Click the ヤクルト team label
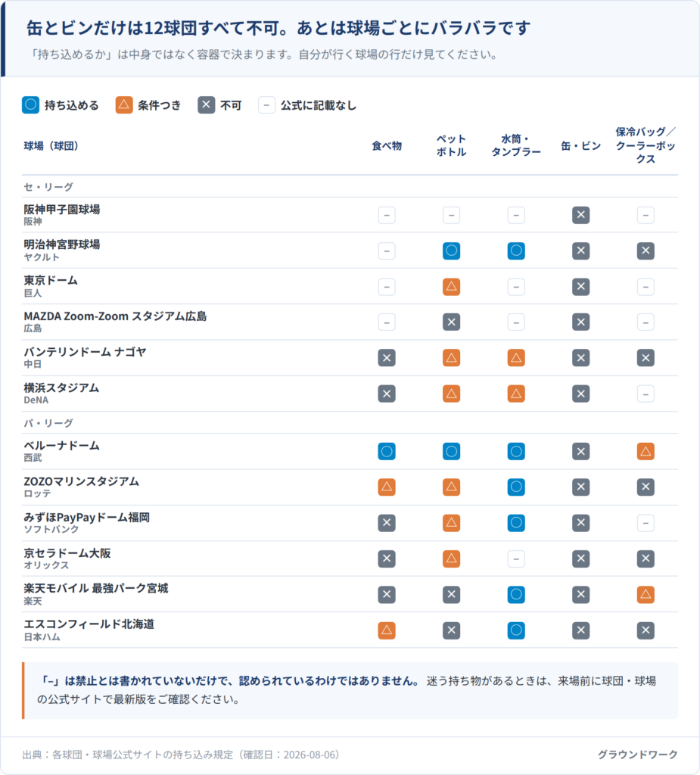The height and width of the screenshot is (775, 700). click(x=42, y=257)
